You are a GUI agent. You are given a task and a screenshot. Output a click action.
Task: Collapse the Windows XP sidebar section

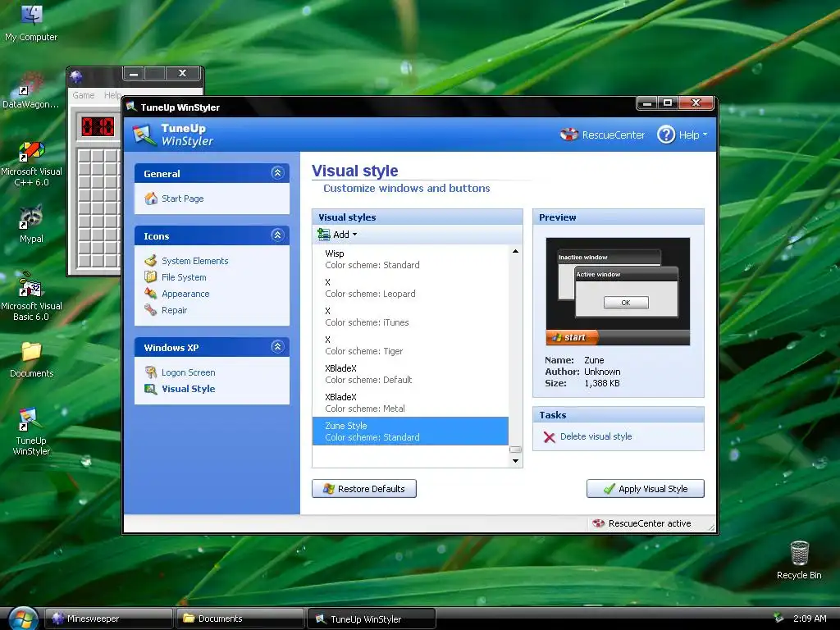point(277,346)
